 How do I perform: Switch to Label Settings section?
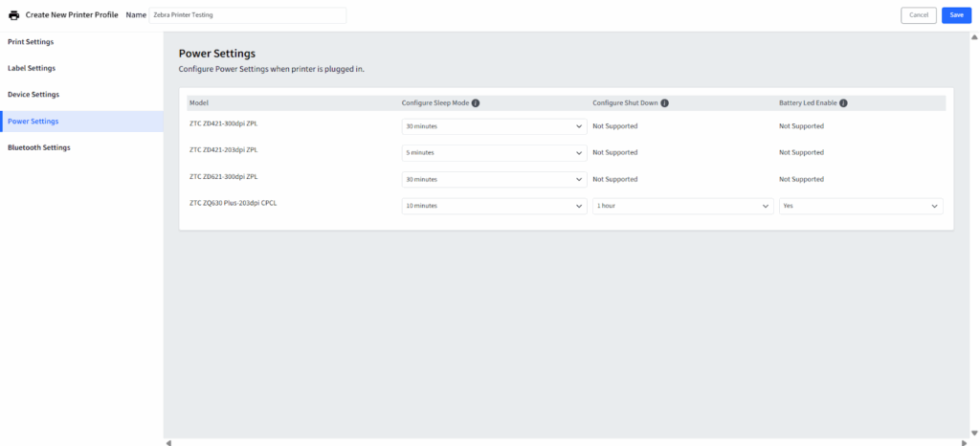(32, 68)
